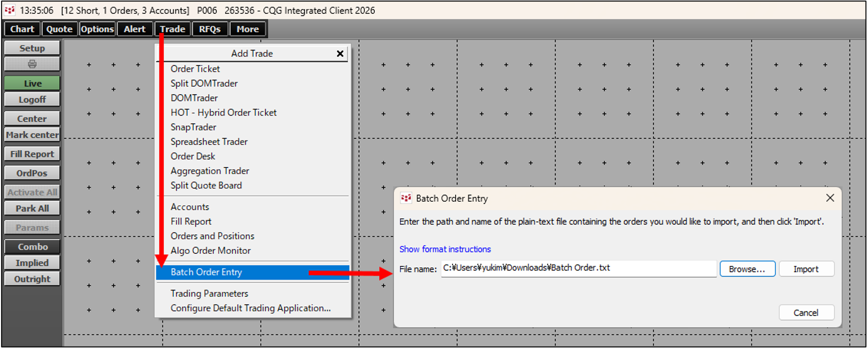Click the Import button
This screenshot has width=868, height=349.
[807, 269]
